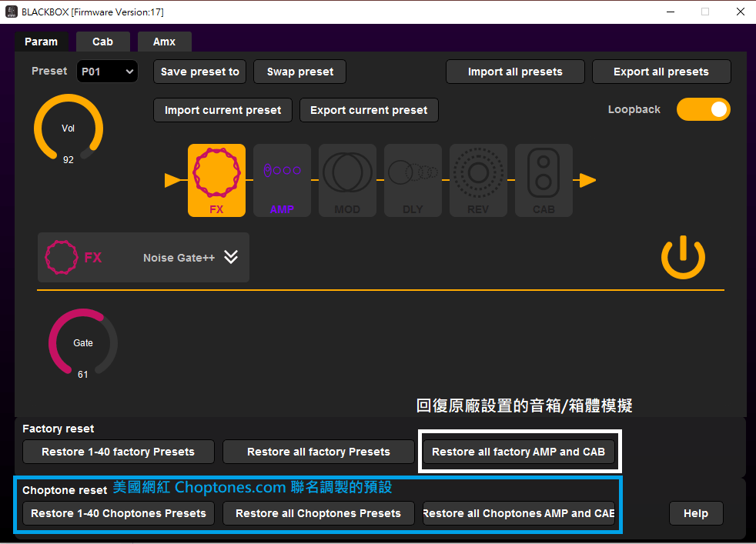Viewport: 756px width, 544px height.
Task: Open the Preset P01 dropdown
Action: (x=107, y=72)
